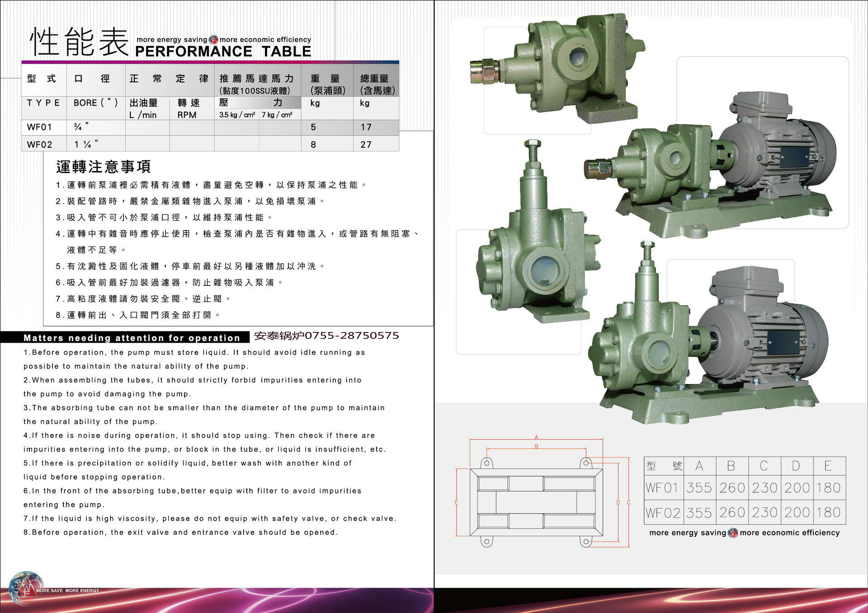Click the "運轉注意事項" heading
868x613 pixels.
103,167
